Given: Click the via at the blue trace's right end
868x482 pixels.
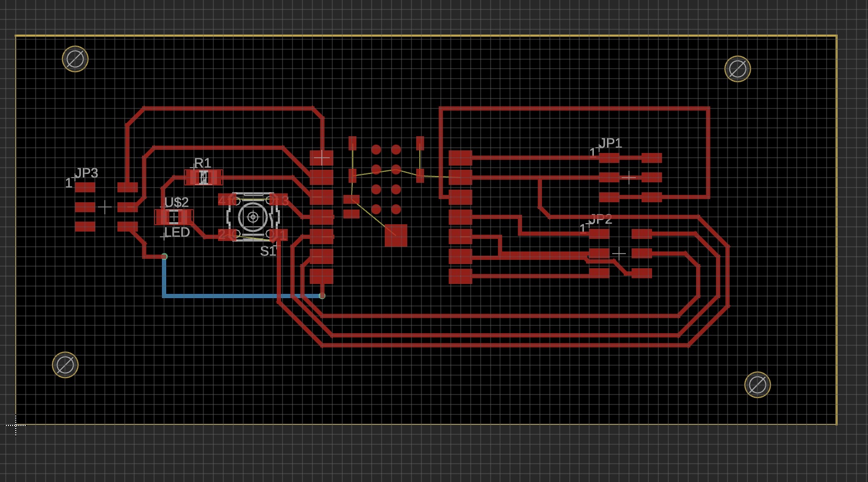Looking at the screenshot, I should (322, 296).
